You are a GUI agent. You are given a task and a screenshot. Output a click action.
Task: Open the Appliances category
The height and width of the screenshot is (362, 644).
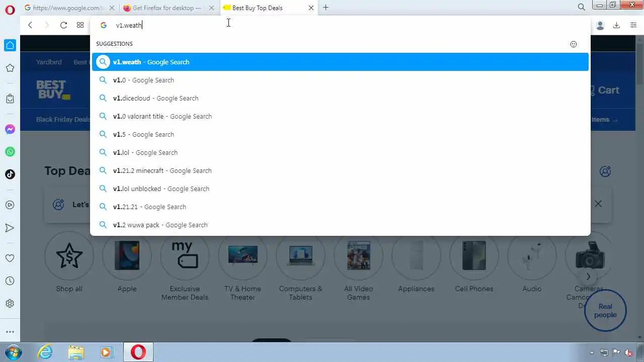(x=416, y=261)
